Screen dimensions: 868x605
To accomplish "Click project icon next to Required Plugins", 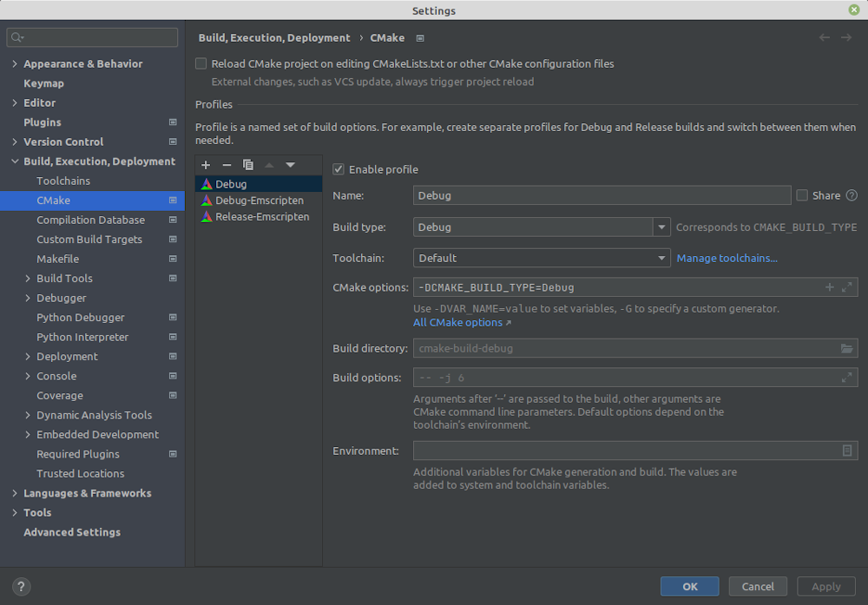I will 173,454.
